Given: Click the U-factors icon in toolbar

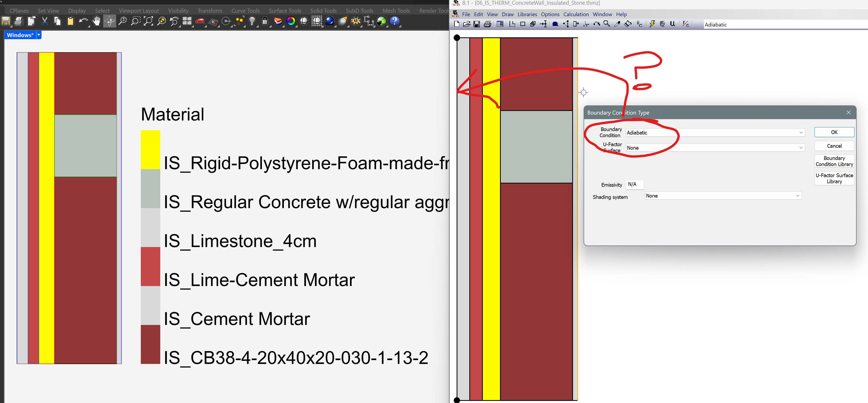Looking at the screenshot, I should pos(672,24).
